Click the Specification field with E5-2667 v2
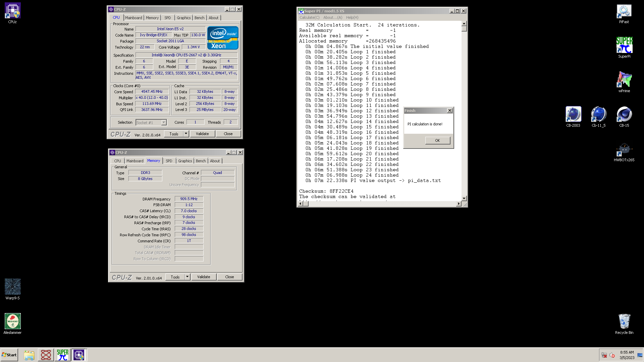The width and height of the screenshot is (644, 362). click(186, 55)
